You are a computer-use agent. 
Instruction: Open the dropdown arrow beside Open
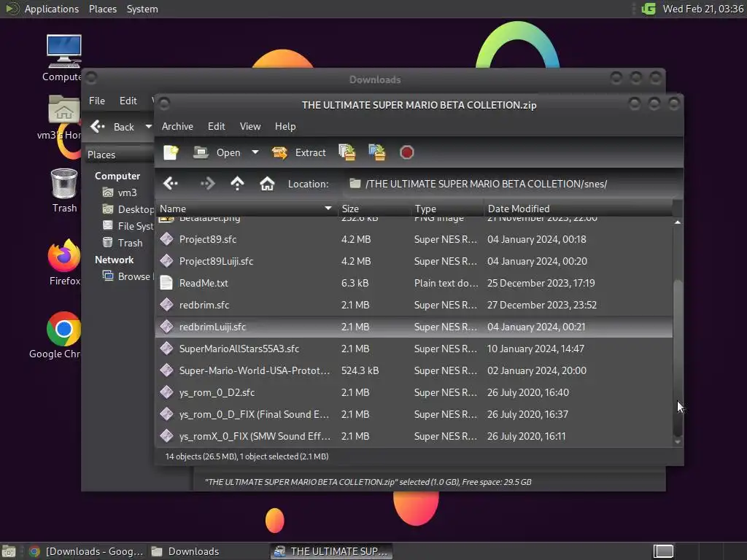coord(255,152)
